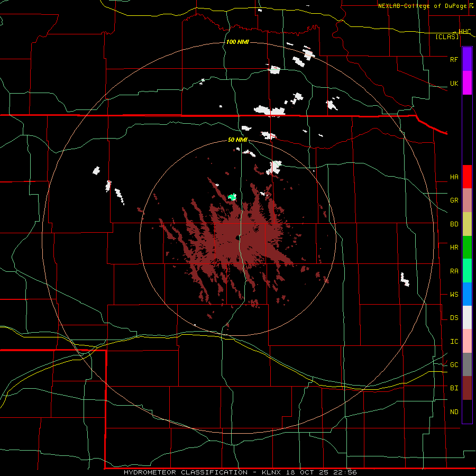The width and height of the screenshot is (476, 476).
Task: Click the 'RA' legend label
Action: [x=454, y=271]
